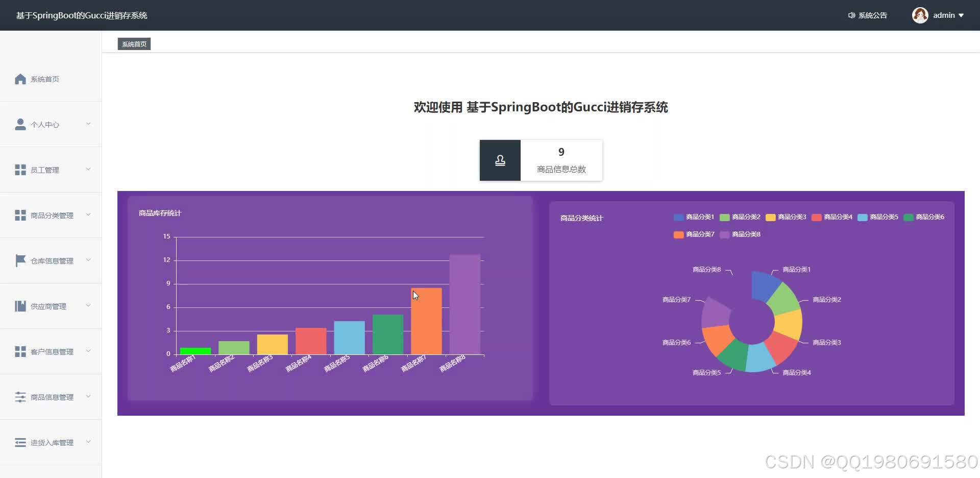The height and width of the screenshot is (478, 980).
Task: Open the 进货入库管理 menu label
Action: 52,443
